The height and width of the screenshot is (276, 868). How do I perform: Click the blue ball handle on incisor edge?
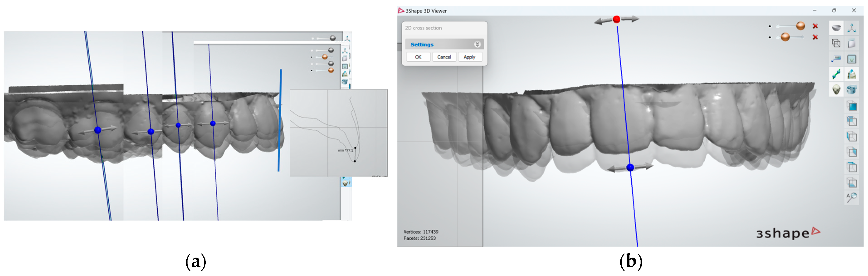(x=630, y=167)
